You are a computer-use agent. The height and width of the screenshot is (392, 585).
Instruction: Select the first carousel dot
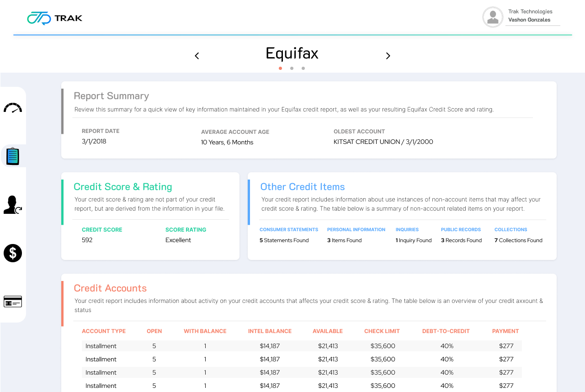tap(280, 69)
